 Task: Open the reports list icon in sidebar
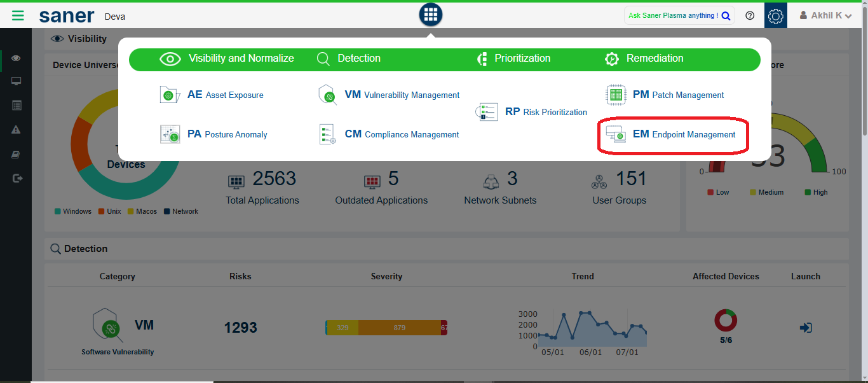(x=17, y=105)
